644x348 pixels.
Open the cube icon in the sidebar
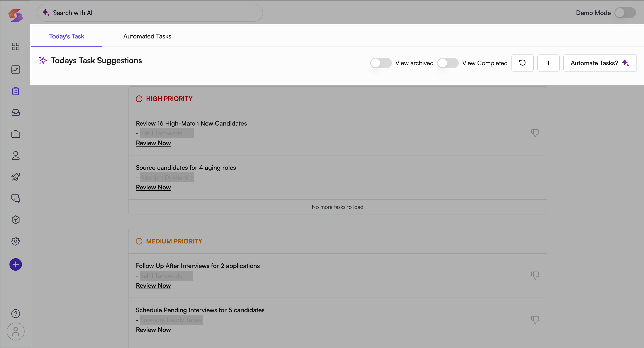(x=16, y=220)
